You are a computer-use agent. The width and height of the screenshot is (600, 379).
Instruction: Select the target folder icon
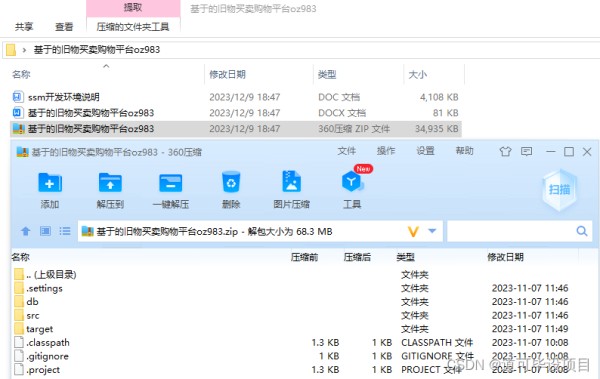coord(19,328)
